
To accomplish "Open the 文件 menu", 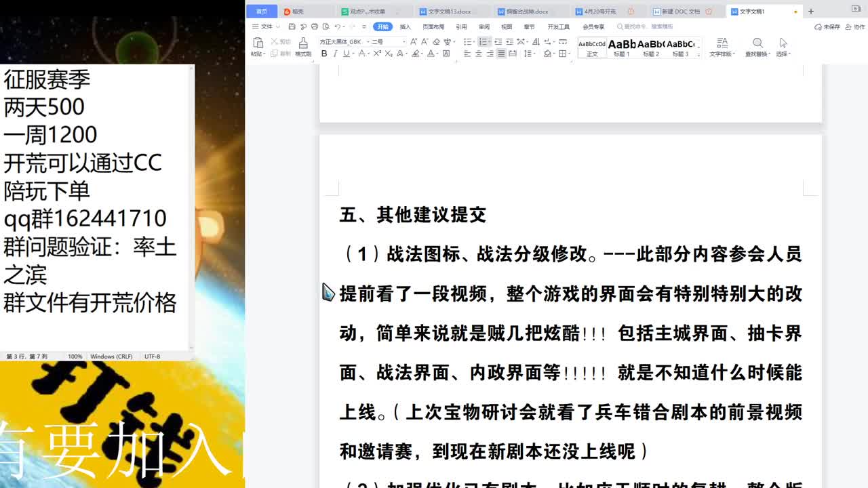I will point(265,26).
